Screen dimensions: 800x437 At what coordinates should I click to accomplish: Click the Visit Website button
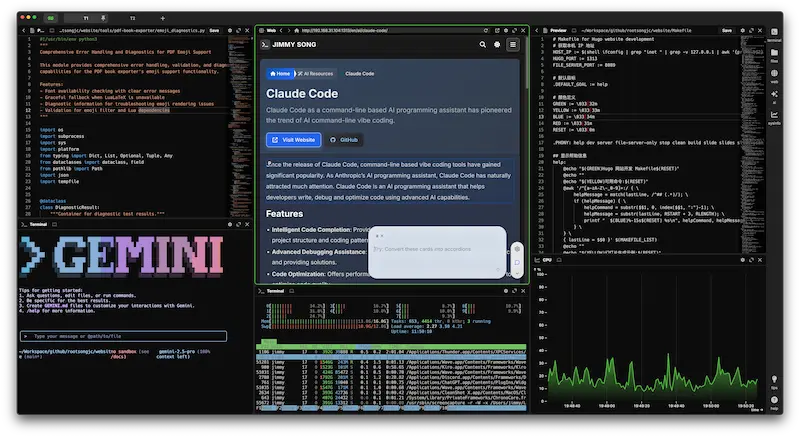tap(294, 140)
